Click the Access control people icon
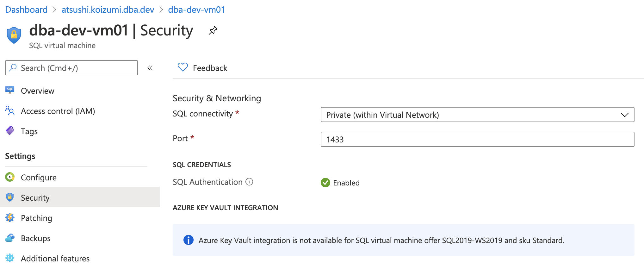 [x=10, y=111]
